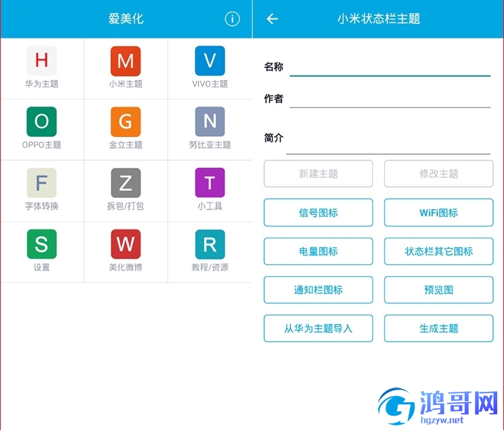Open the VIVO主题 V icon
This screenshot has height=430, width=504.
click(x=210, y=61)
